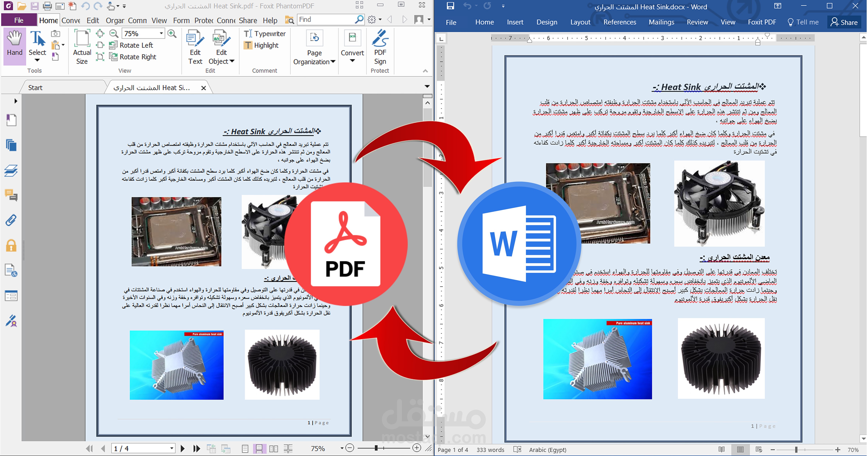The image size is (868, 456).
Task: Click the Undo arrow in Foxit title bar
Action: tap(86, 6)
